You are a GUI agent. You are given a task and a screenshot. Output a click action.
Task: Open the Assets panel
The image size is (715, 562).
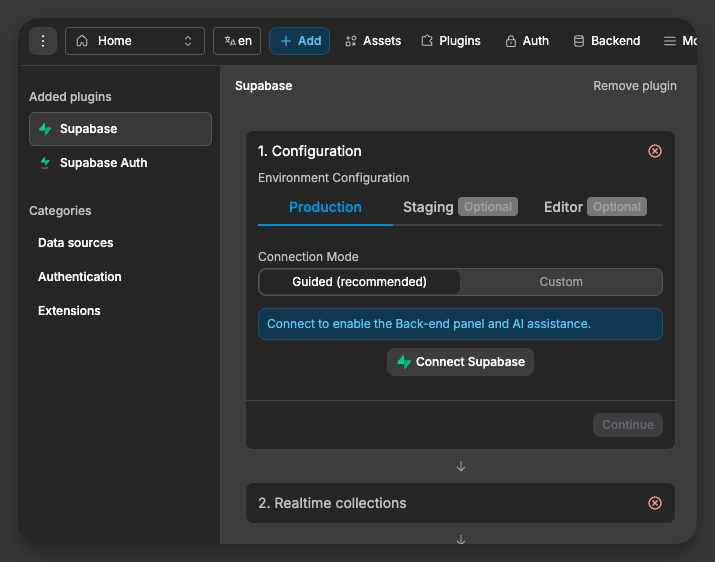(x=372, y=41)
